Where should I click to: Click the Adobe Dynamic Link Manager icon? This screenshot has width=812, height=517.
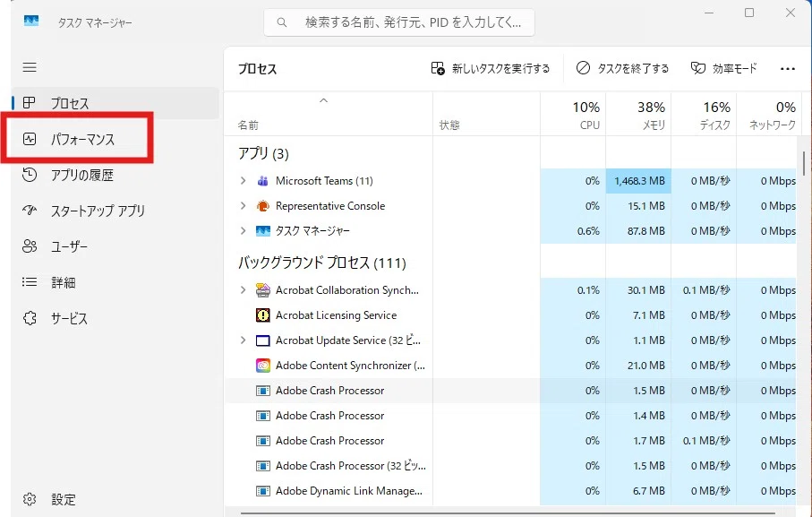pyautogui.click(x=263, y=491)
